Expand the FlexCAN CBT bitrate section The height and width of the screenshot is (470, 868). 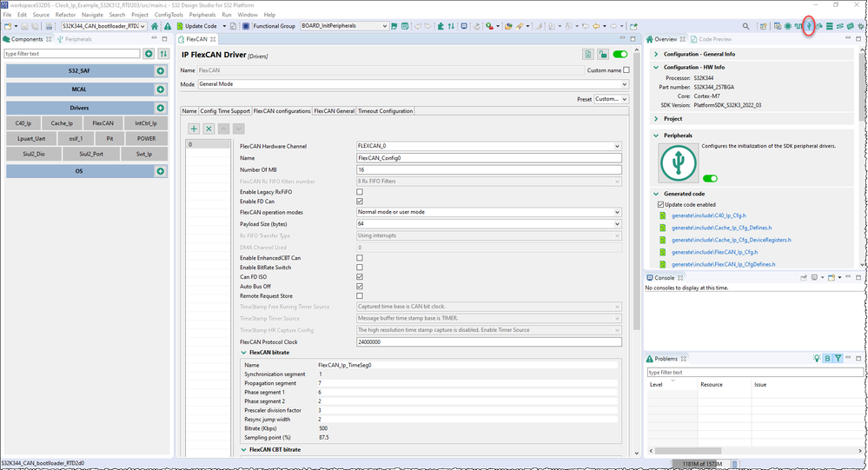pyautogui.click(x=243, y=450)
